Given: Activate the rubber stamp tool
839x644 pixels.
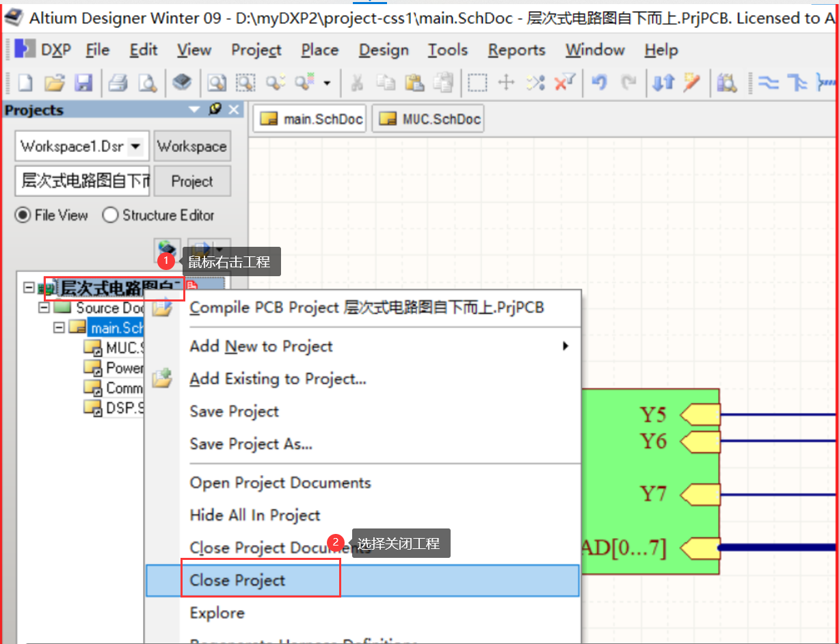Looking at the screenshot, I should (x=444, y=83).
